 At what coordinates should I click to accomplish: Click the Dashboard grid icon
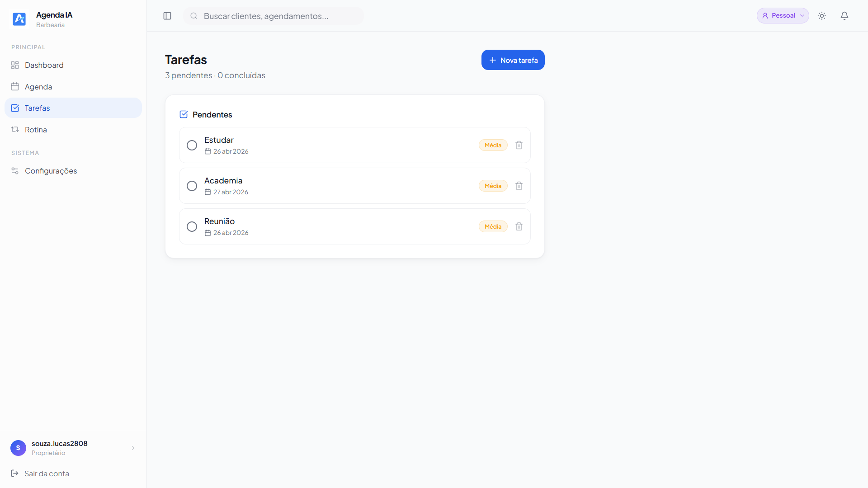[x=15, y=65]
